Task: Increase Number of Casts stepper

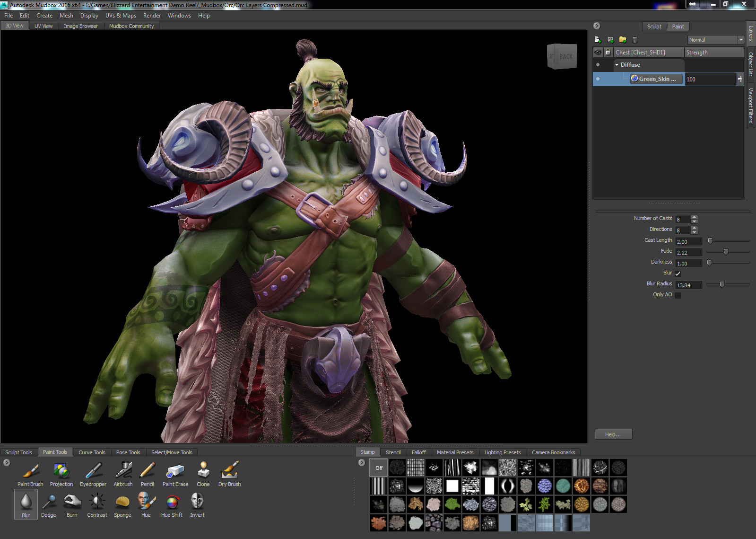Action: [695, 217]
